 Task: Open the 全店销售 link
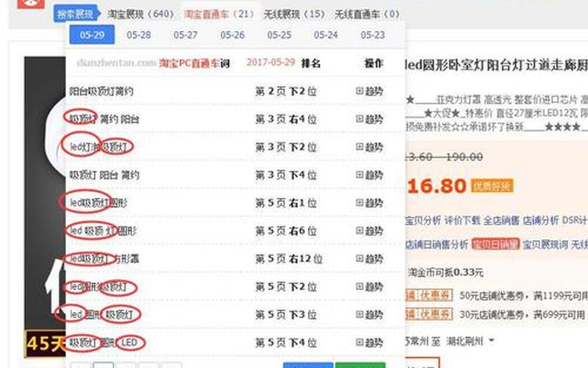501,220
